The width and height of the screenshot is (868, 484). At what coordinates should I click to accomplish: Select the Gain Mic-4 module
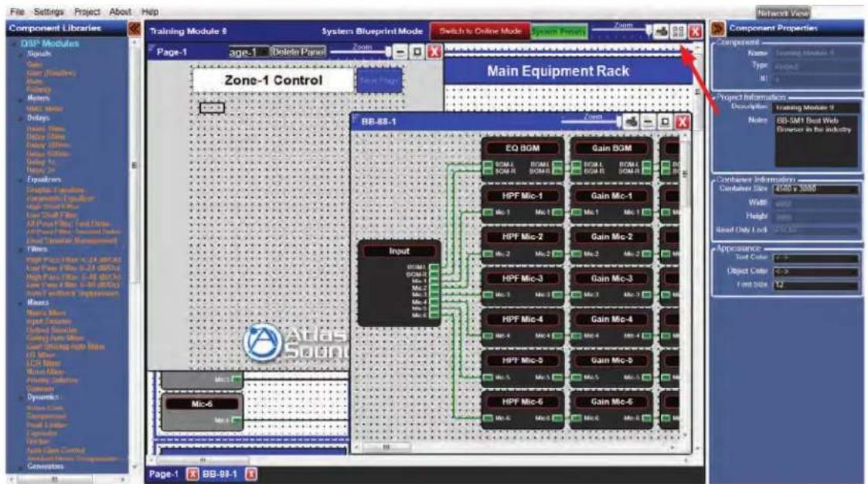coord(611,327)
